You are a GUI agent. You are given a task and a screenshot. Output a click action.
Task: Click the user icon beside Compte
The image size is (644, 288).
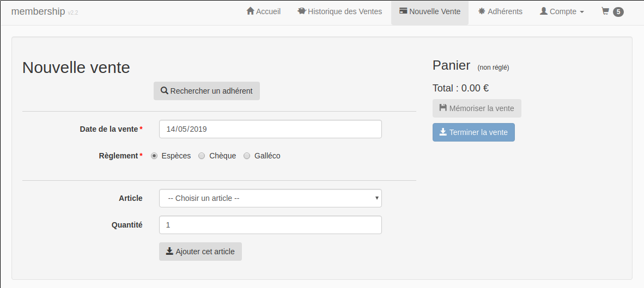point(543,11)
